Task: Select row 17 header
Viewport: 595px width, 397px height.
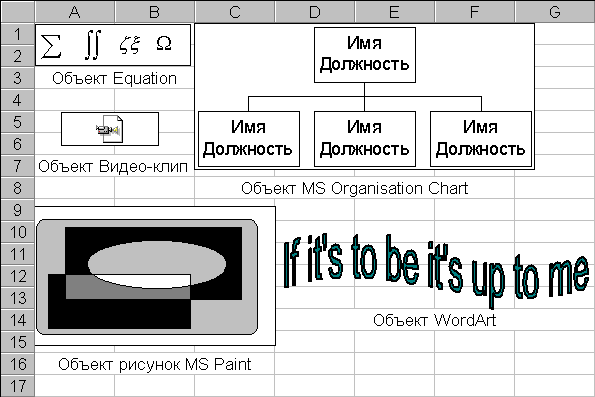Action: pos(17,386)
